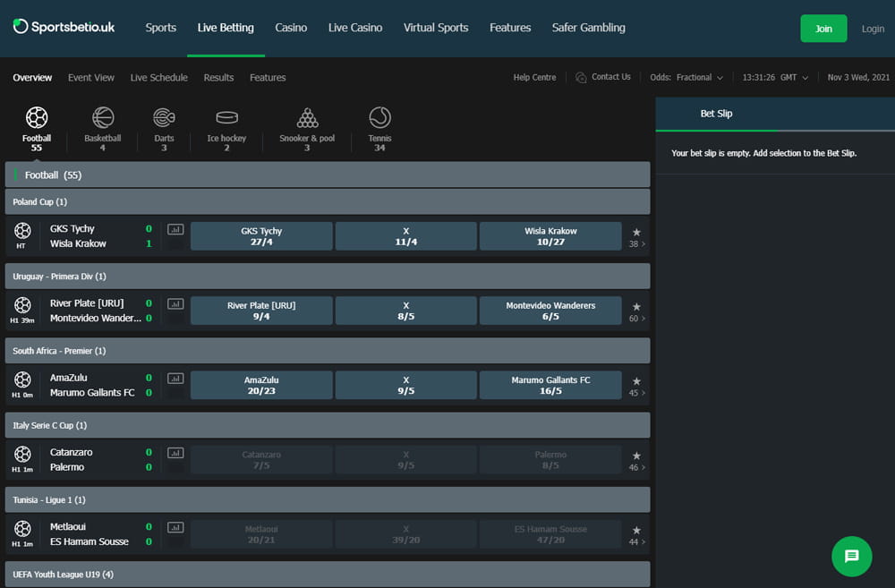
Task: Click the football icon beside GKS Tychy
Action: [22, 231]
